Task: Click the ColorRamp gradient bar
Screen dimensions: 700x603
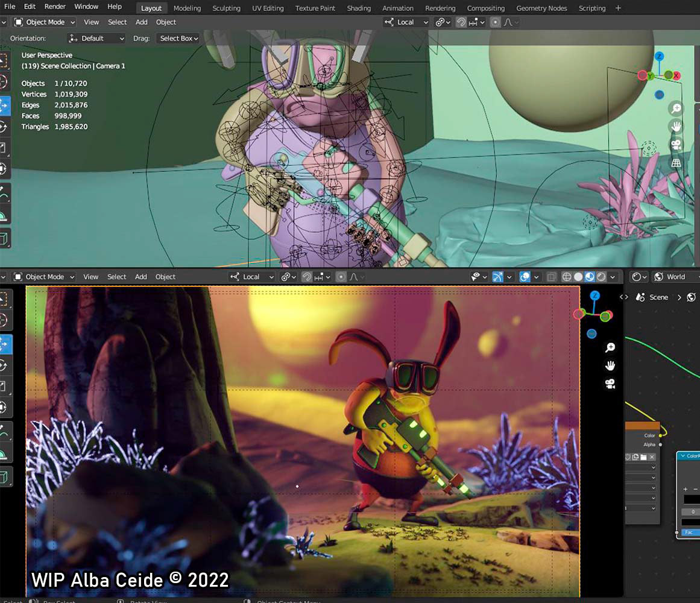Action: tap(692, 499)
